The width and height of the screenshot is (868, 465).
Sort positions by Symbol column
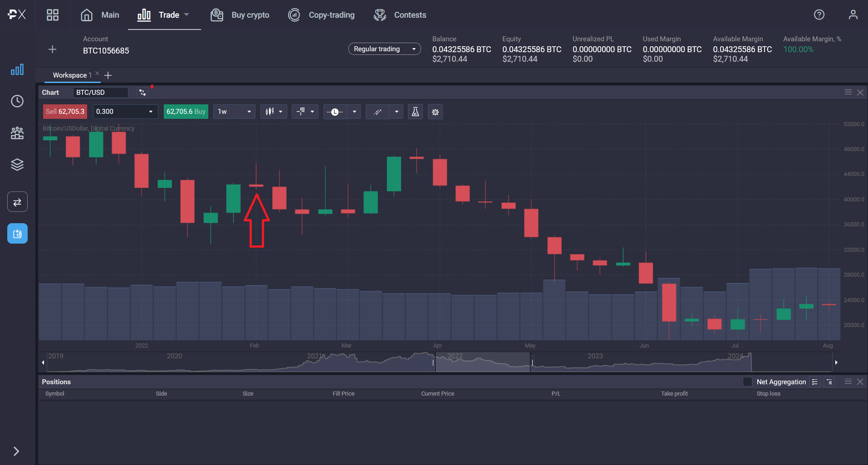click(55, 394)
